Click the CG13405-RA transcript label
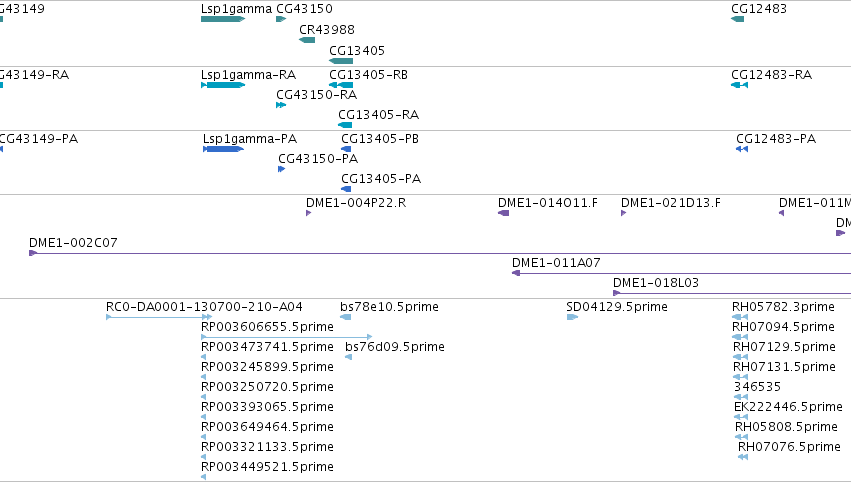 coord(378,115)
